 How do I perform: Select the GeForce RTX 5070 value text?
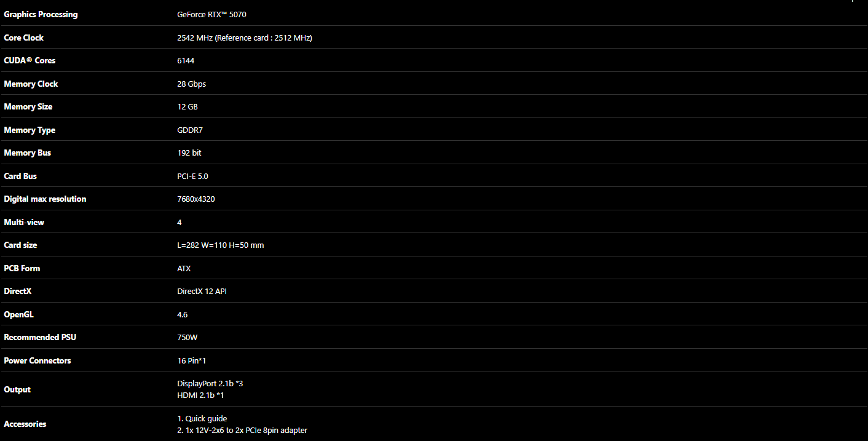click(211, 14)
